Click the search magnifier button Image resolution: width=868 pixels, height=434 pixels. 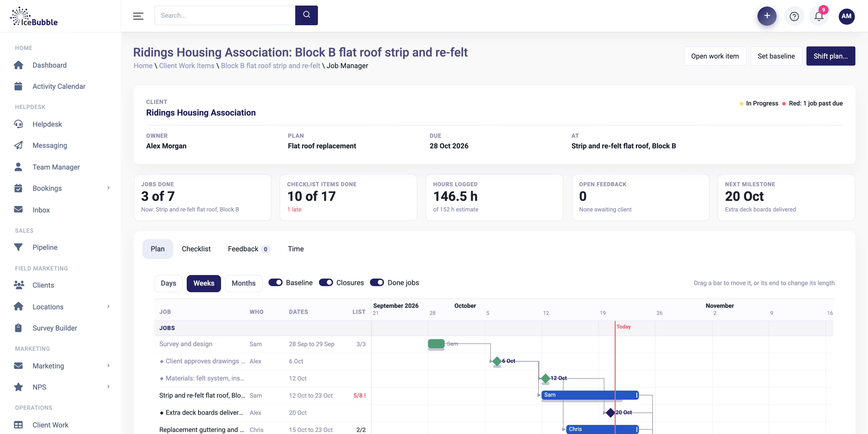tap(306, 15)
